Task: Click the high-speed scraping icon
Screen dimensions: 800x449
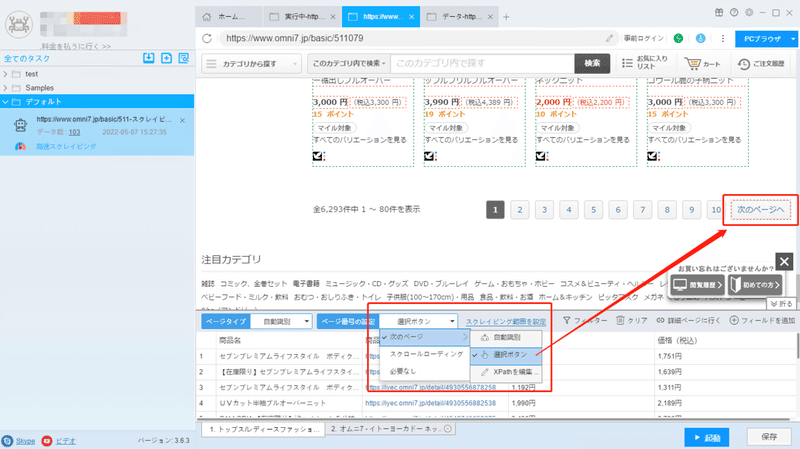Action: click(x=20, y=146)
